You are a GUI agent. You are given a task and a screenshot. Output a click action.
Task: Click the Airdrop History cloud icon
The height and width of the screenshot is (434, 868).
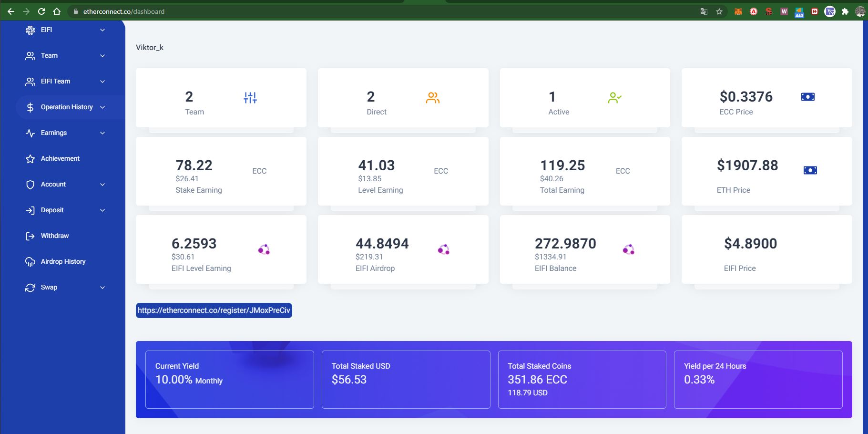coord(30,262)
